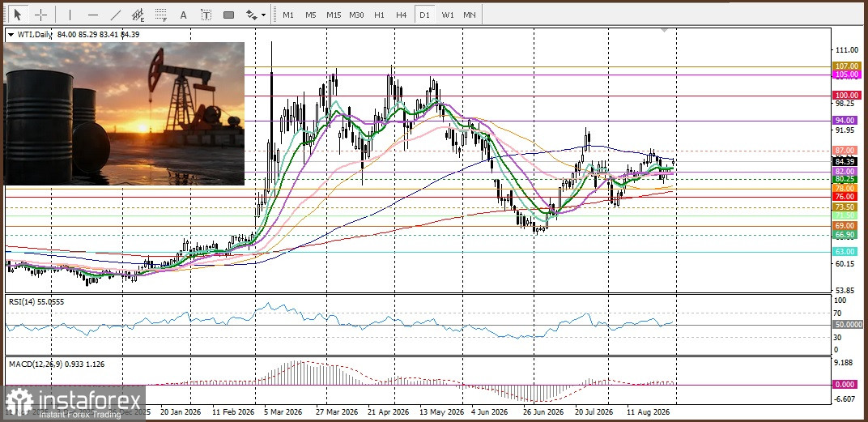Choose the Fibonacci retracement tool

(x=161, y=15)
